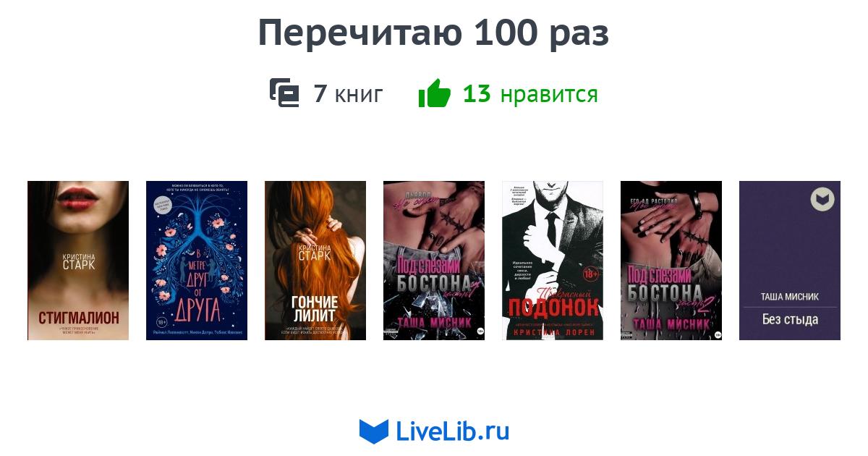Click the owl badge on Без стыда cover
The height and width of the screenshot is (456, 868).
822,199
